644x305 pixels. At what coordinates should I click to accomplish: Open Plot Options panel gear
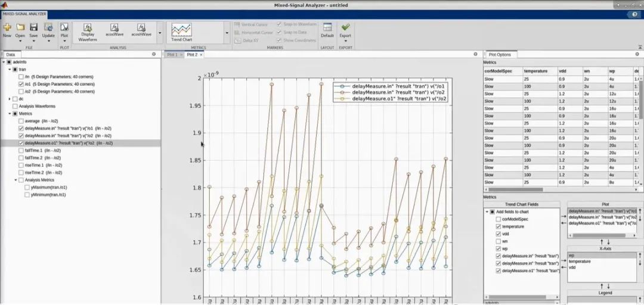click(637, 54)
